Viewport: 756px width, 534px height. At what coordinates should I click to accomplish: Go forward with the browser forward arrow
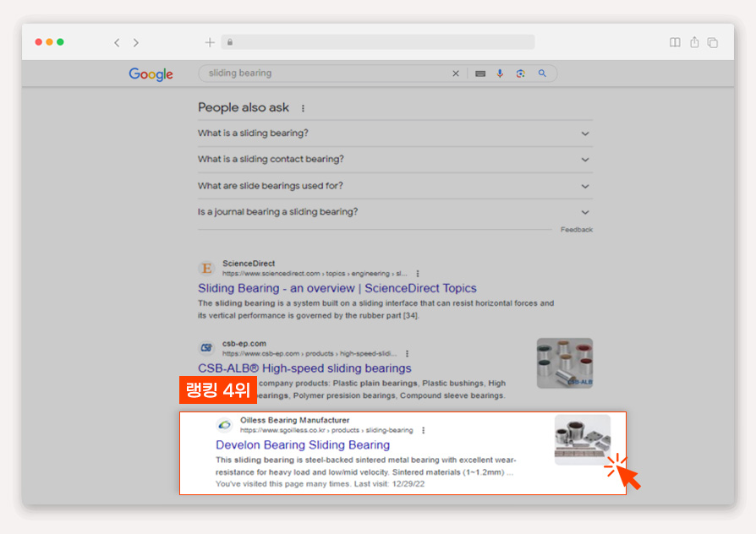[x=136, y=42]
